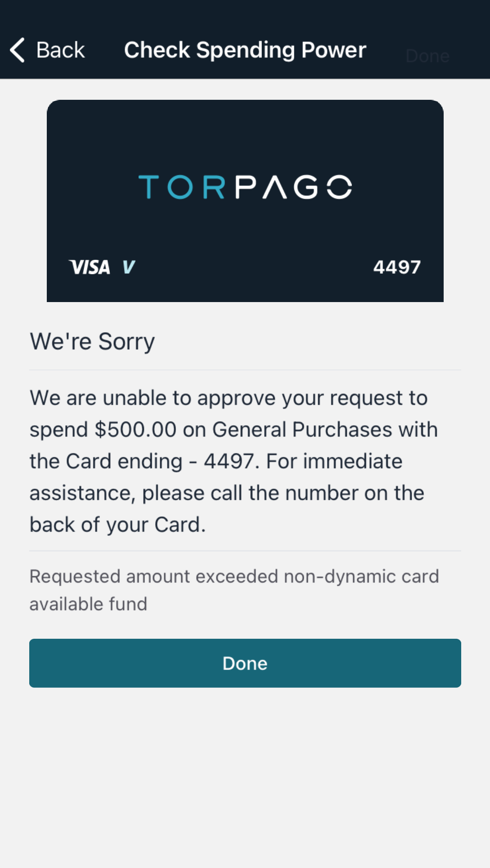490x868 pixels.
Task: Tap the back chevron arrow icon
Action: 17,50
